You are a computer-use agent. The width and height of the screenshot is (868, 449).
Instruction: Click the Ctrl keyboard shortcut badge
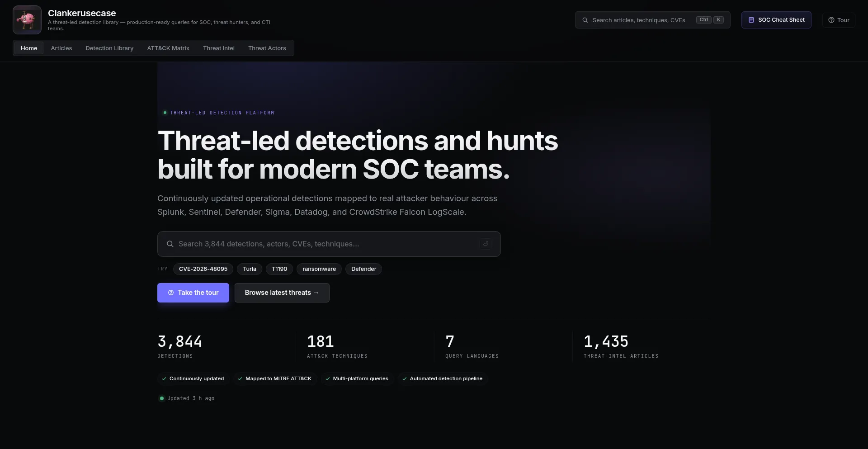[704, 20]
